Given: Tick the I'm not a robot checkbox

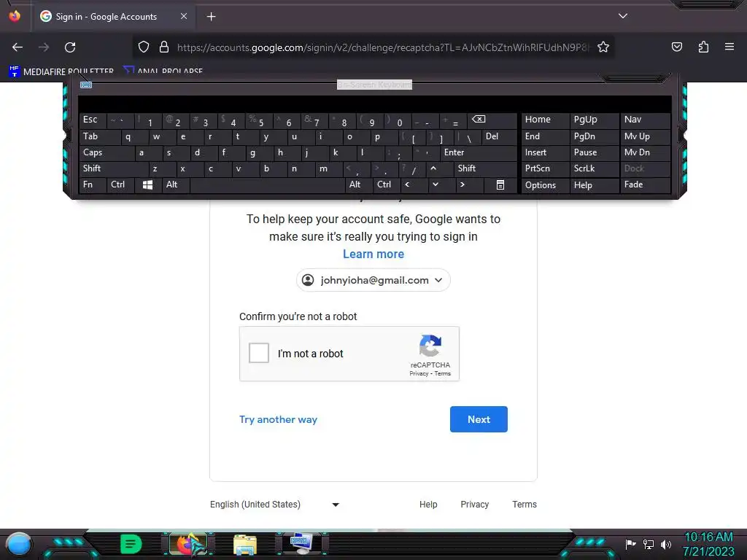Looking at the screenshot, I should (x=259, y=353).
